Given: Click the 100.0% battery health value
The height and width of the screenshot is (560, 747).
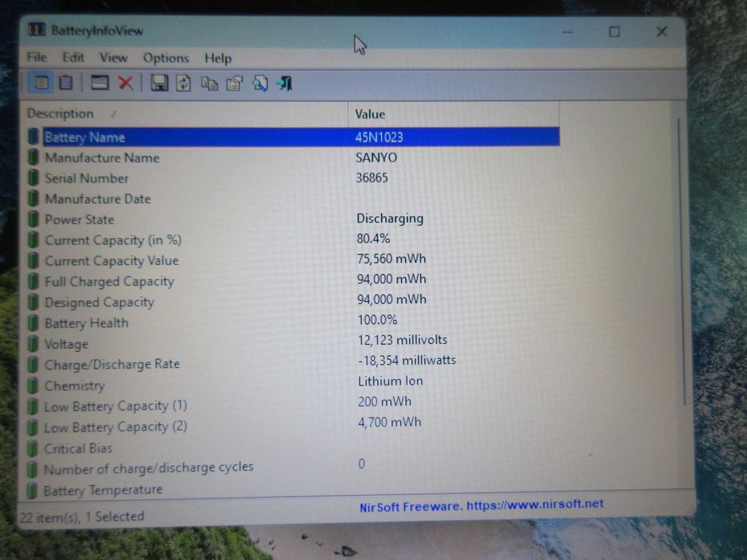Looking at the screenshot, I should tap(377, 319).
